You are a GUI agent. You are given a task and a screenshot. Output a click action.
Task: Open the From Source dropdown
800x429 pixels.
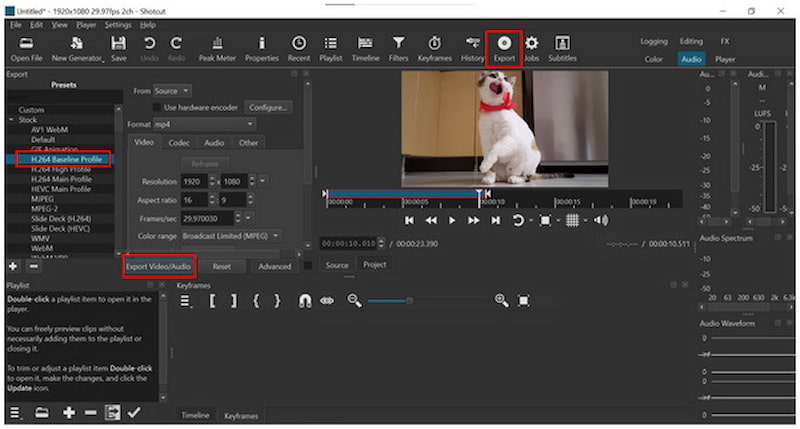point(172,91)
